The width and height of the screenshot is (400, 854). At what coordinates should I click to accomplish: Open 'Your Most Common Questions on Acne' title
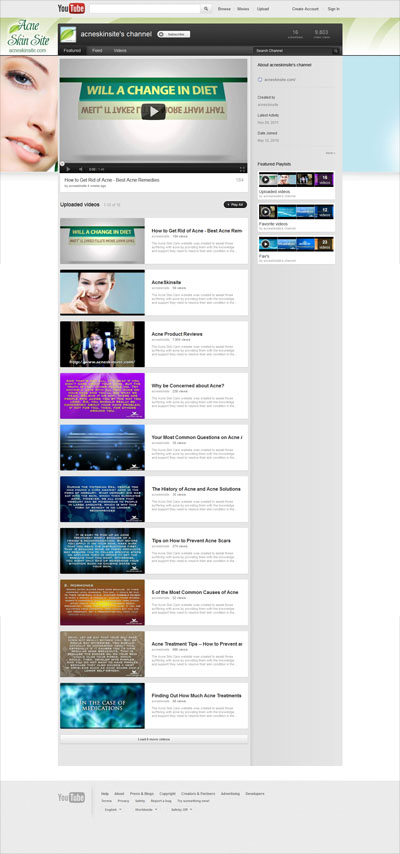[197, 437]
